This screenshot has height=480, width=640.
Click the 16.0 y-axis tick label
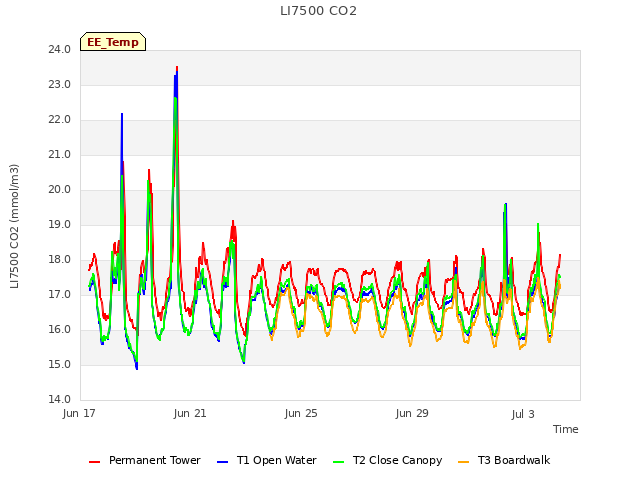pos(60,330)
